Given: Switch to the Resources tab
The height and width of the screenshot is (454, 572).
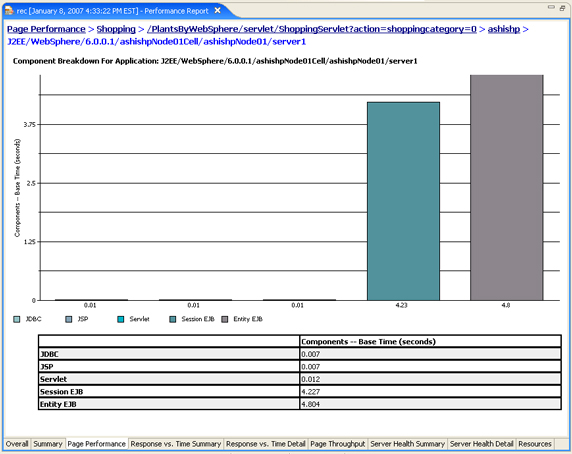Looking at the screenshot, I should click(x=535, y=444).
